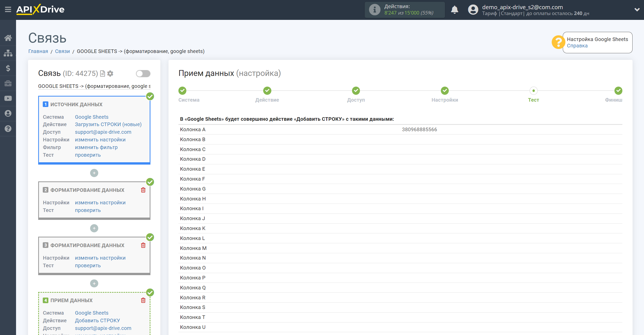Viewport: 644px width, 335px height.
Task: Open receiver system Google Sheets link
Action: [92, 313]
